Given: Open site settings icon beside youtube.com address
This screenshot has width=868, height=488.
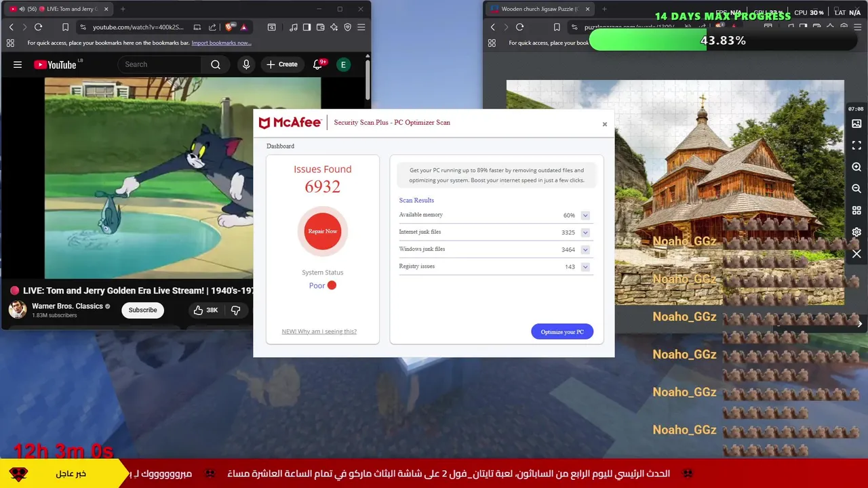Looking at the screenshot, I should (x=83, y=27).
